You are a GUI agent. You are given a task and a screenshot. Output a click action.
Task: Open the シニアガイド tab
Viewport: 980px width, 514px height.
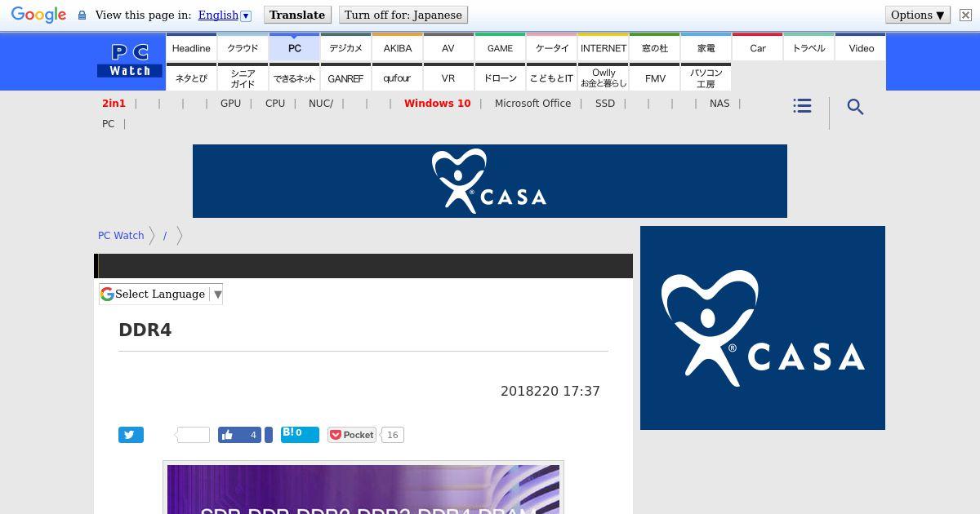tap(243, 78)
